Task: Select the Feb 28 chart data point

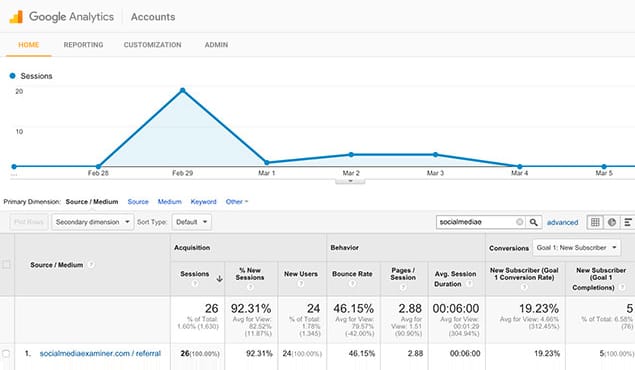Action: [x=98, y=166]
